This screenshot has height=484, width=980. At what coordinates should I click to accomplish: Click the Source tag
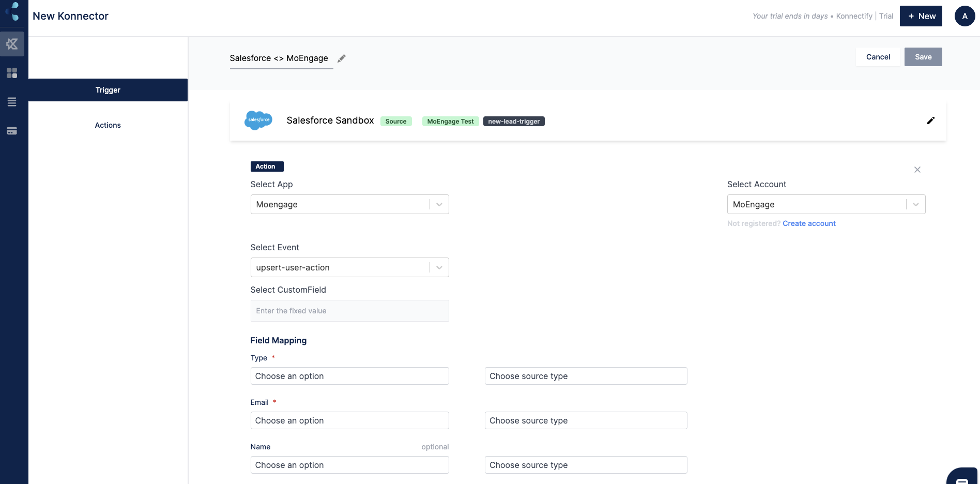396,122
